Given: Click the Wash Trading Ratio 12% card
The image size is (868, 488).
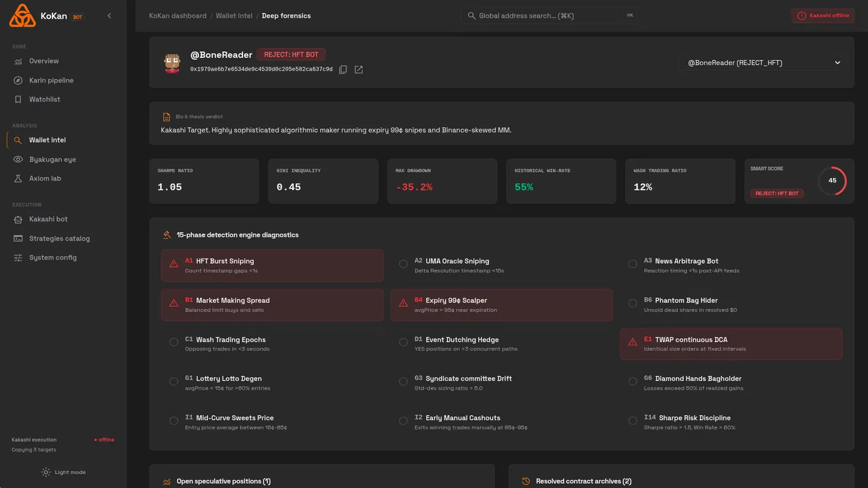Looking at the screenshot, I should pyautogui.click(x=680, y=181).
